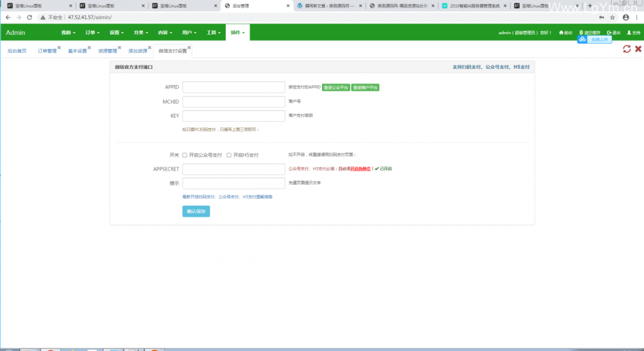Expand the 分类 dropdown menu

tap(140, 32)
